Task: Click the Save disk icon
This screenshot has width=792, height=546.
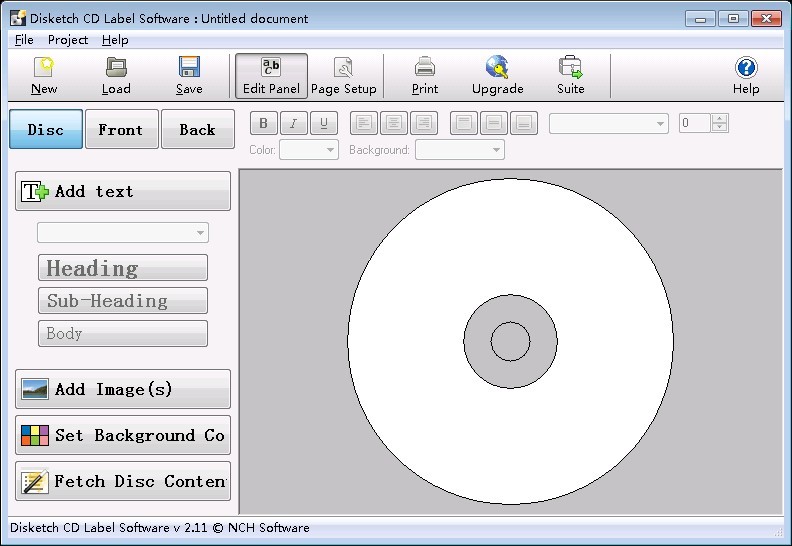Action: coord(189,68)
